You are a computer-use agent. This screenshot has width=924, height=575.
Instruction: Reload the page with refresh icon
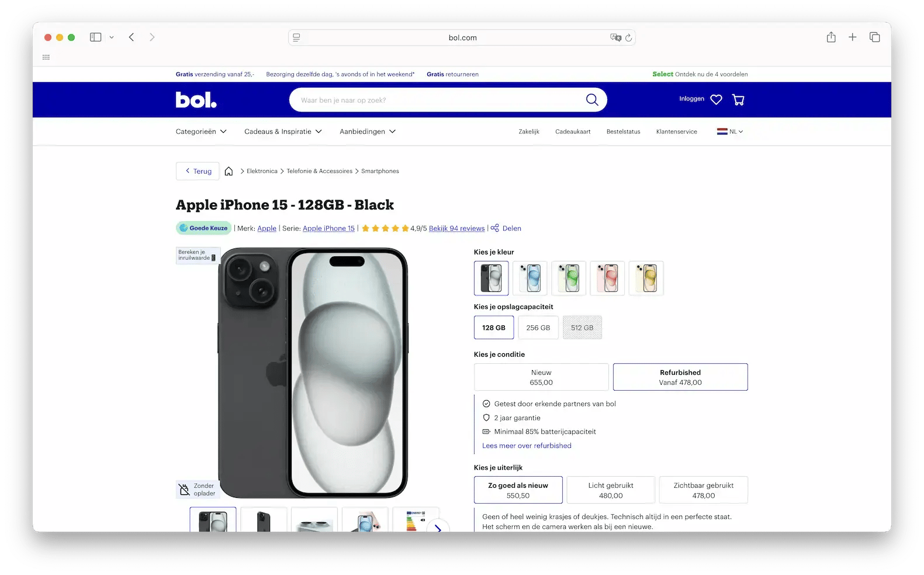tap(628, 37)
